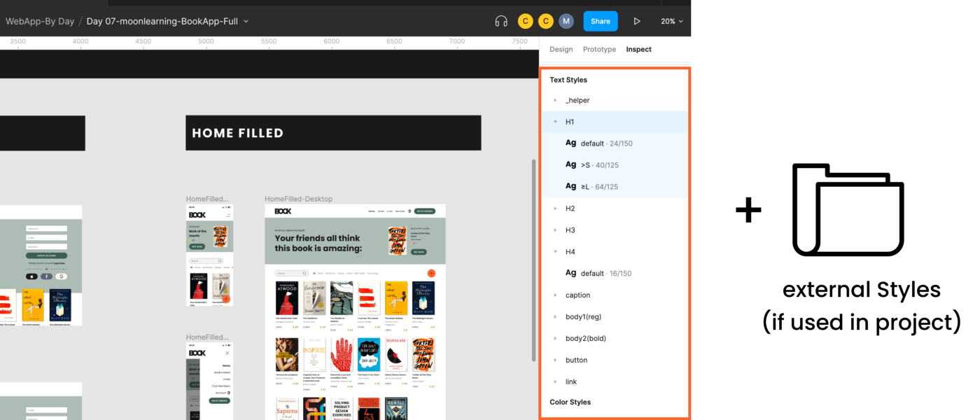Viewport: 980px width, 420px height.
Task: Switch to the Prototype tab
Action: click(x=599, y=49)
